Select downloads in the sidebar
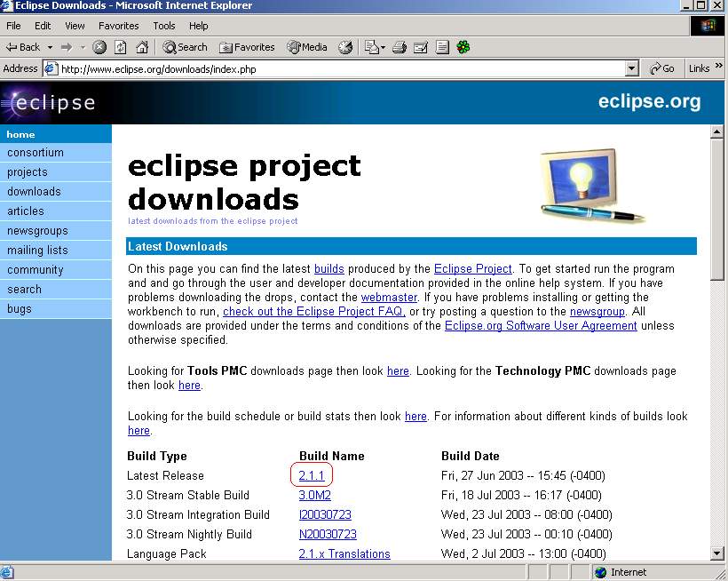This screenshot has height=581, width=728. (56, 191)
